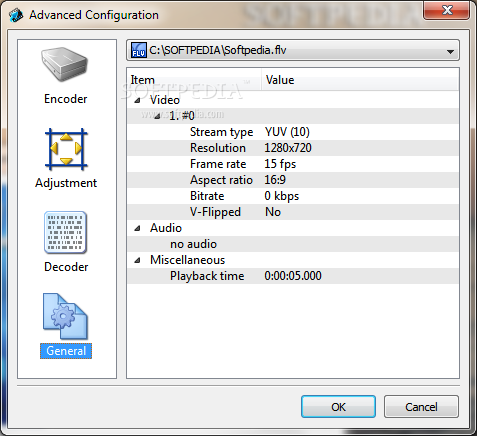The width and height of the screenshot is (477, 436).
Task: Click the Encoder label text
Action: (66, 99)
